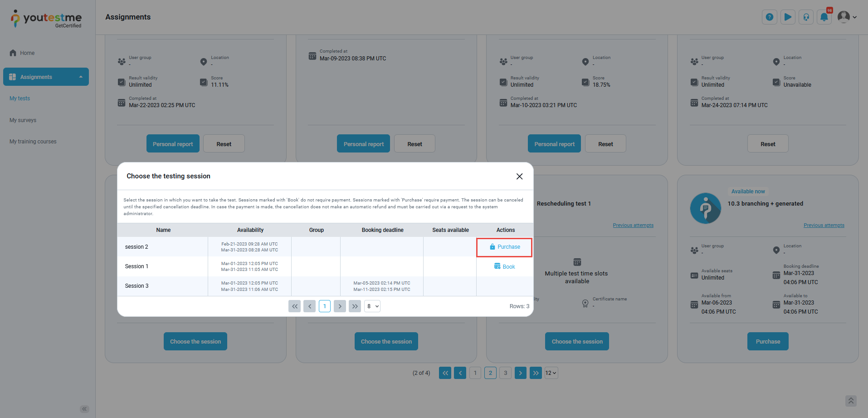Viewport: 868px width, 418px height.
Task: Purchase session 2 in the dialog
Action: click(504, 247)
